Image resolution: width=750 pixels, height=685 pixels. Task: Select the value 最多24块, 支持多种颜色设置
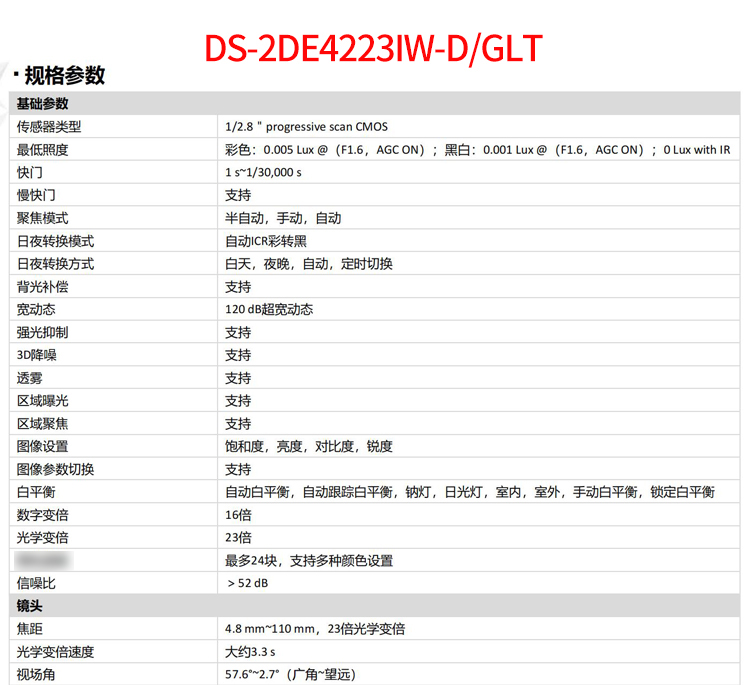coord(309,561)
